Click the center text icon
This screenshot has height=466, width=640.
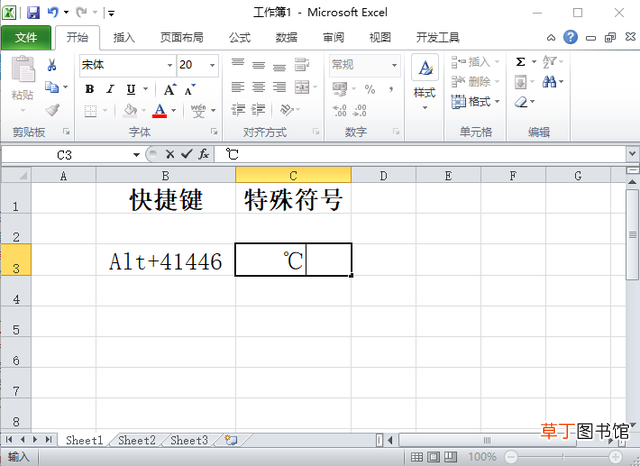point(258,87)
